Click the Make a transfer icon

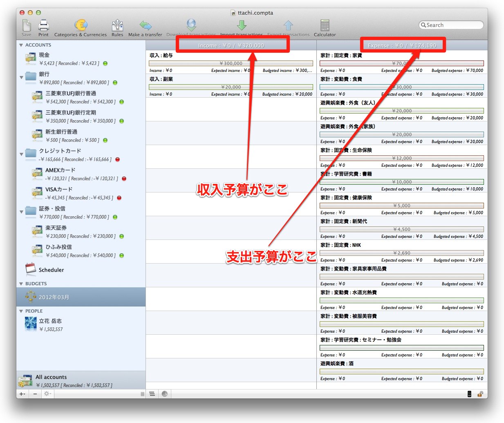[145, 26]
